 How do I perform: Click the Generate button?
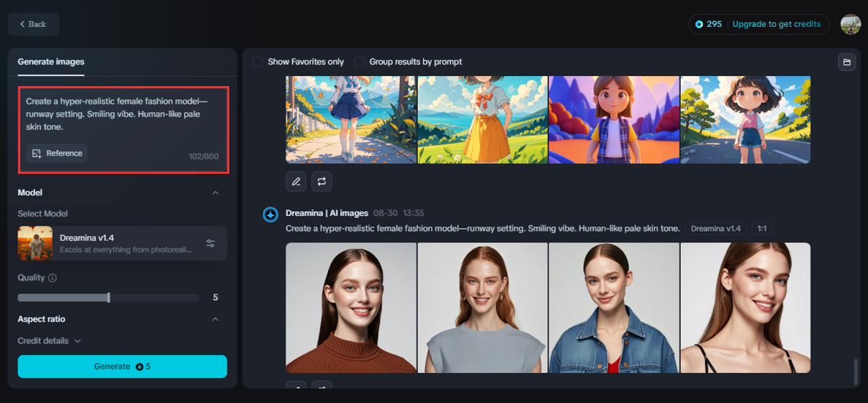click(x=122, y=366)
